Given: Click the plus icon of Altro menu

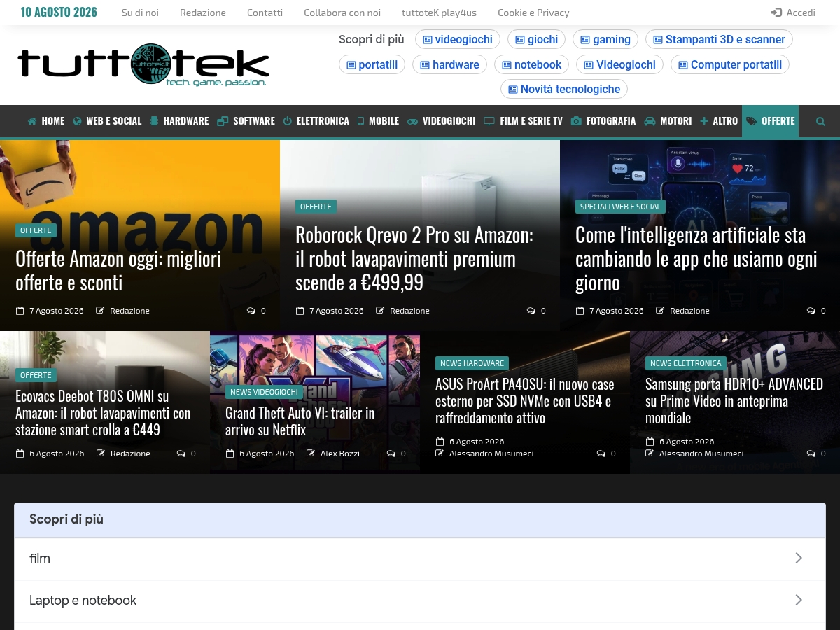Looking at the screenshot, I should coord(704,121).
